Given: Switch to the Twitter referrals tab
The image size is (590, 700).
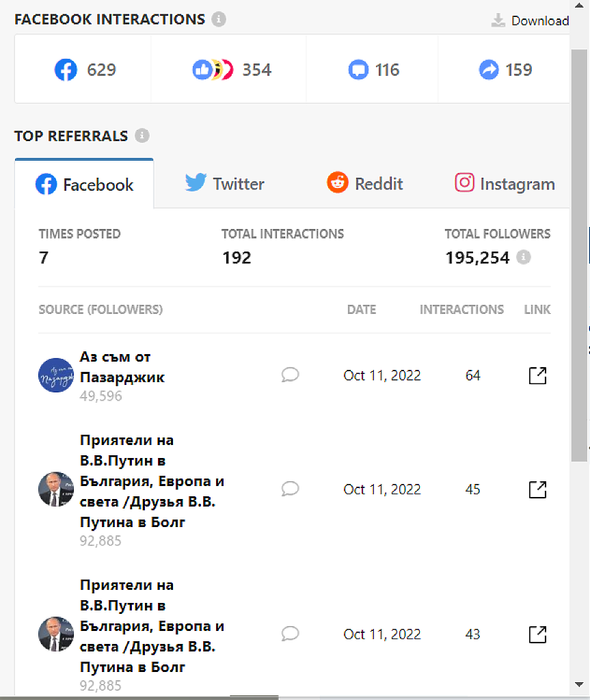Looking at the screenshot, I should point(225,184).
